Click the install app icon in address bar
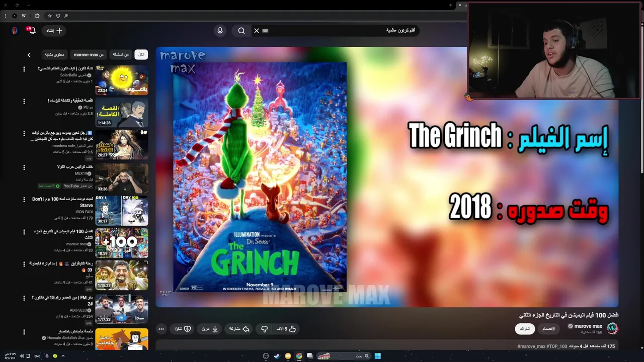This screenshot has height=362, width=644. click(x=58, y=16)
